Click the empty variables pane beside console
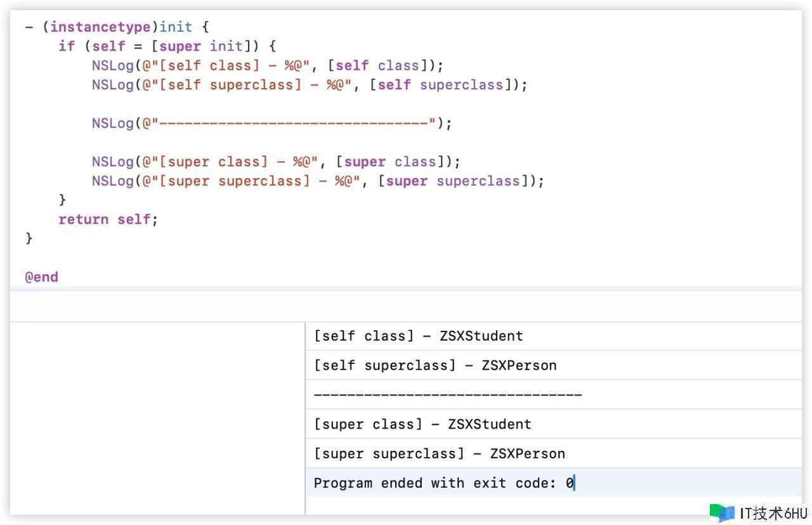The height and width of the screenshot is (525, 812). click(157, 417)
